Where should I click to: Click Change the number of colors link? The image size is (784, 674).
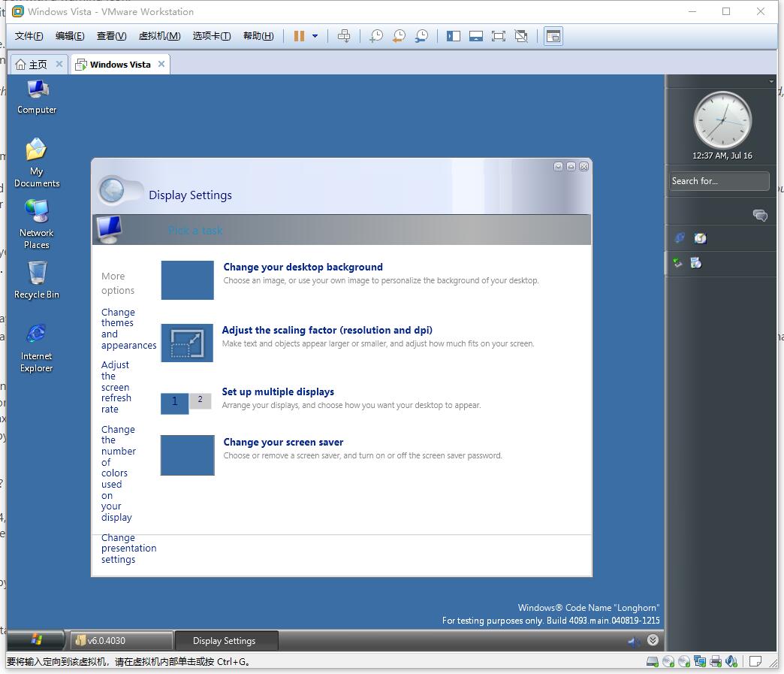[118, 473]
